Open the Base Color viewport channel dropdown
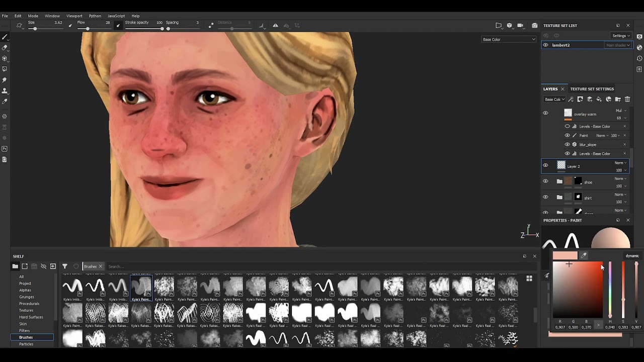Image resolution: width=644 pixels, height=362 pixels. (x=508, y=39)
